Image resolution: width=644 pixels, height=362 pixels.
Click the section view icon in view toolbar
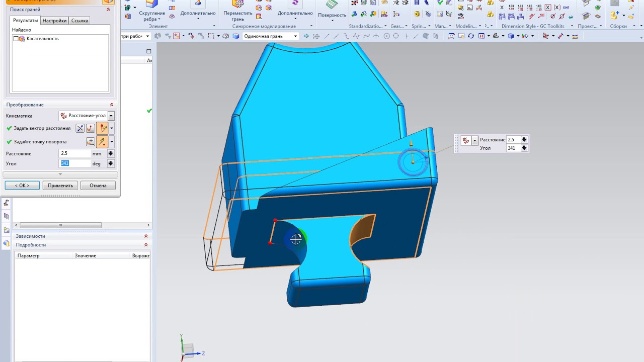tap(496, 36)
